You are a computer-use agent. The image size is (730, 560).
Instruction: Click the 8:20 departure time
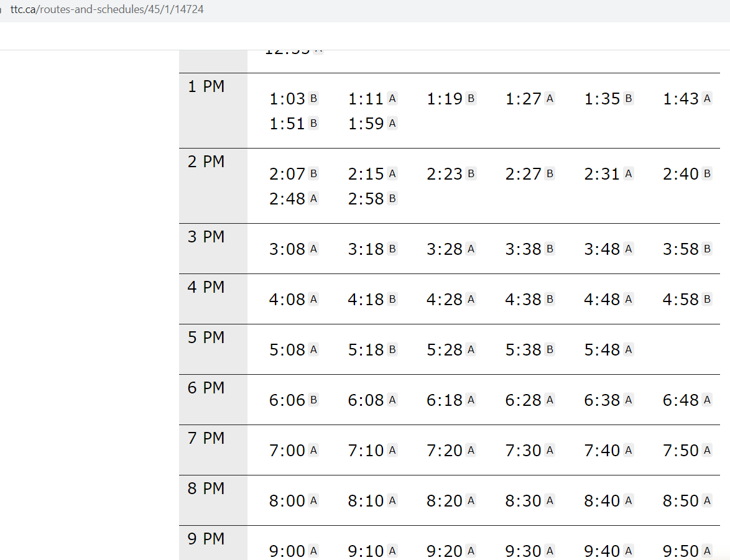(445, 501)
